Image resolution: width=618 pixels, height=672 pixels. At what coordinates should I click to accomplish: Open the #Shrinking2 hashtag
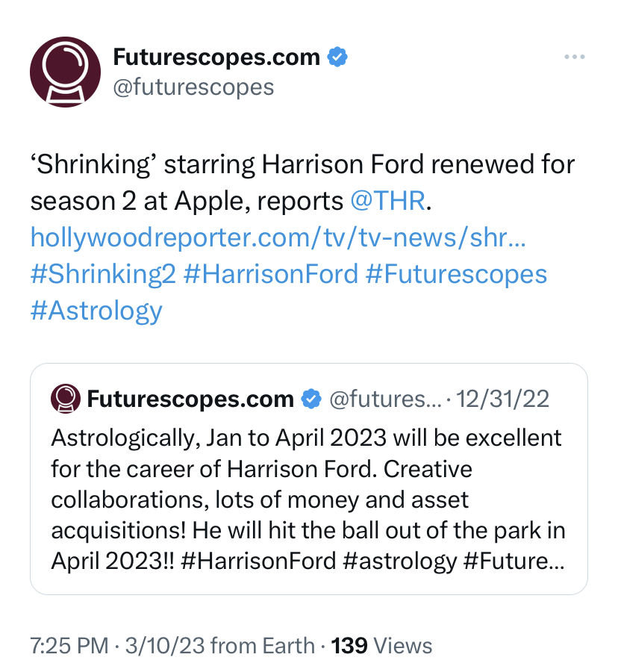point(103,274)
